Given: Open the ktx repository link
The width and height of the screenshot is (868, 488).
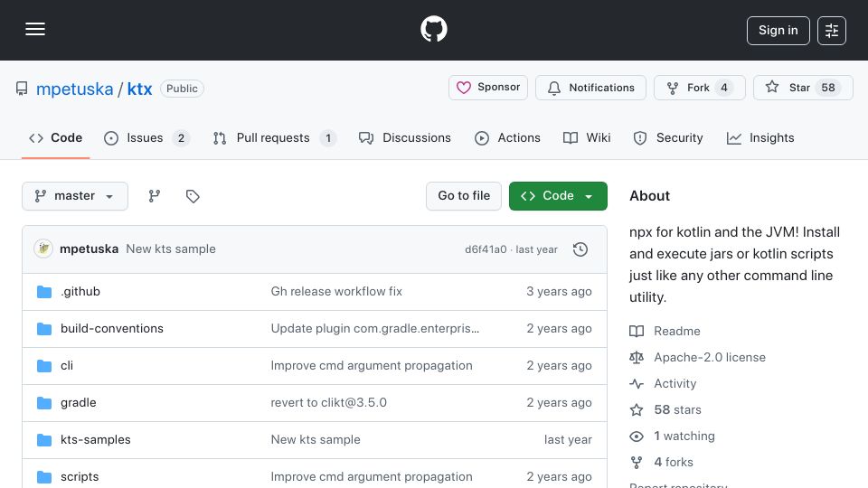Looking at the screenshot, I should tap(139, 89).
